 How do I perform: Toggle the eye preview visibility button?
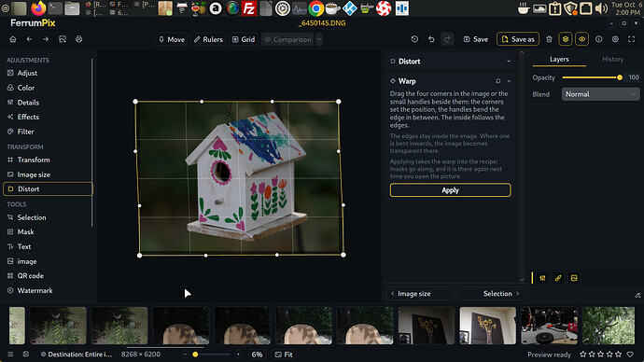582,39
